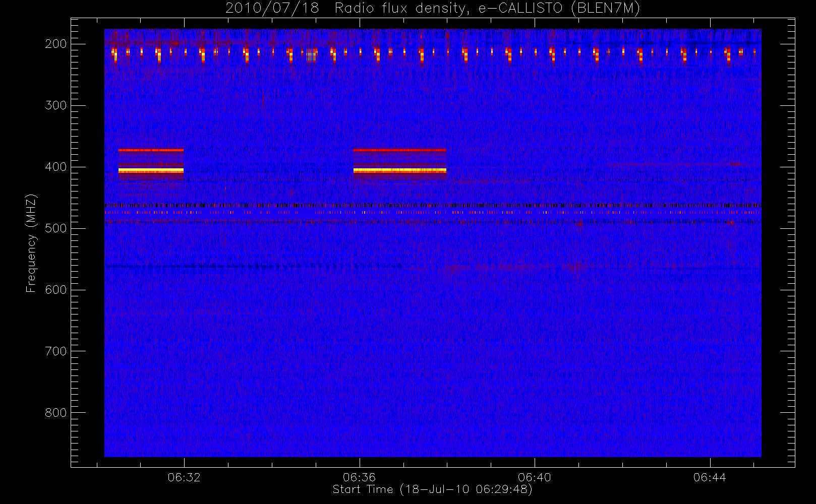Click the 'Start Time (18-Jul-10 06:29:48)' x-axis label
This screenshot has width=816, height=504.
[432, 489]
